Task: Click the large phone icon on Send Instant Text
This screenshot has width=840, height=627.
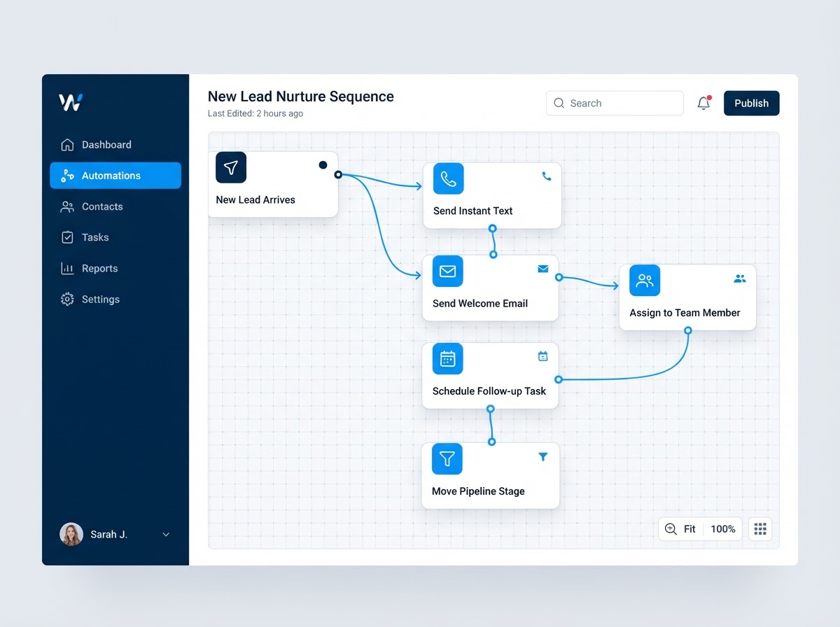Action: tap(448, 178)
